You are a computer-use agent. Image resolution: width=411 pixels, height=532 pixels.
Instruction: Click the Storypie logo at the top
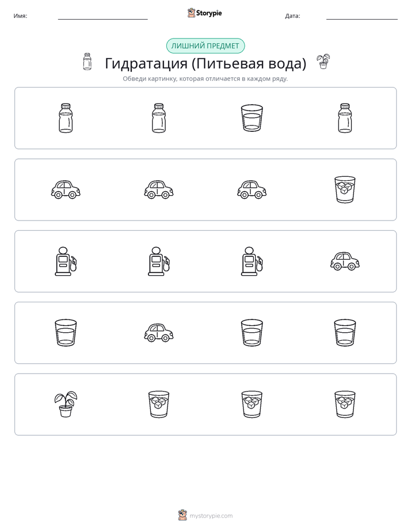pyautogui.click(x=204, y=13)
